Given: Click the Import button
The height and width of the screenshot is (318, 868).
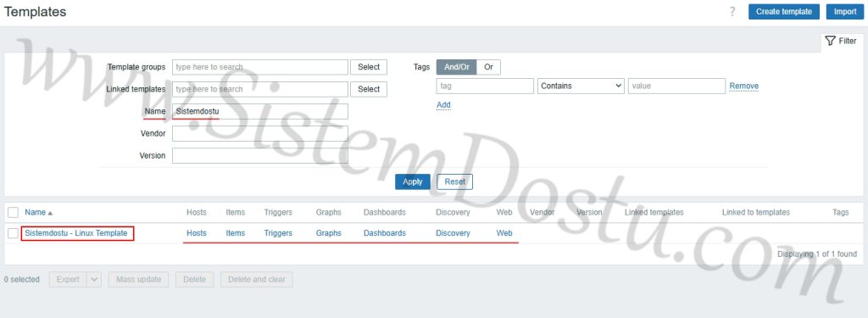Looking at the screenshot, I should tap(845, 12).
